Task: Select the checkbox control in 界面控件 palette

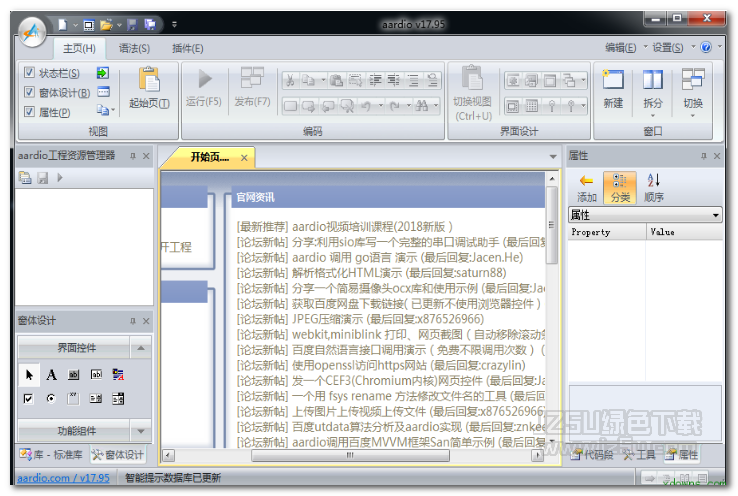Action: pyautogui.click(x=29, y=399)
